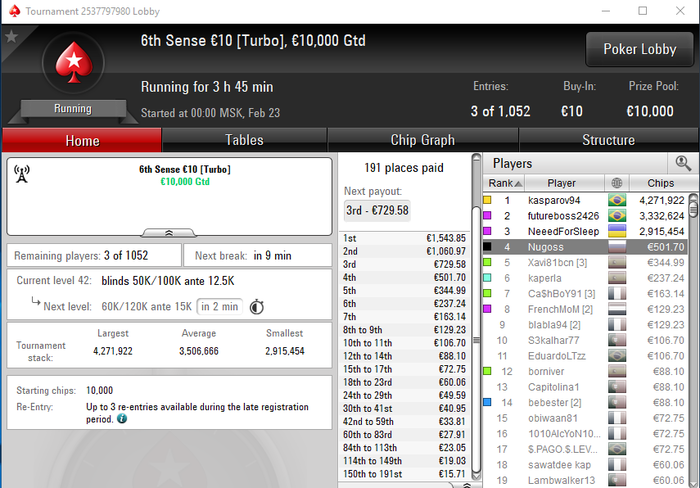Switch to the Tables tab
Image resolution: width=700 pixels, height=488 pixels.
click(x=244, y=140)
